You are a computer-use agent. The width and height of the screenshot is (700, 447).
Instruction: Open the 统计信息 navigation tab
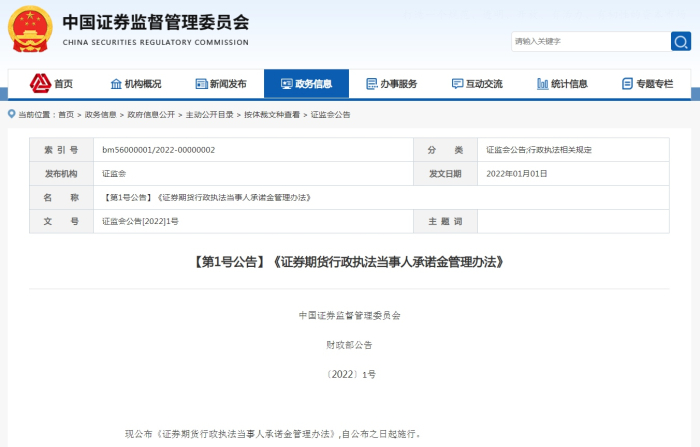pos(562,84)
